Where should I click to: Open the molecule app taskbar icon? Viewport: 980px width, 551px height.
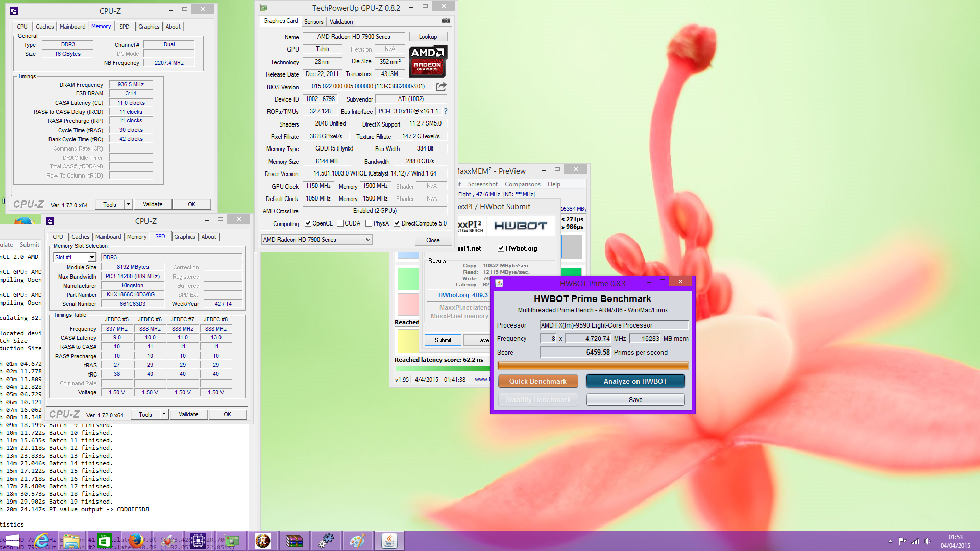tap(168, 541)
